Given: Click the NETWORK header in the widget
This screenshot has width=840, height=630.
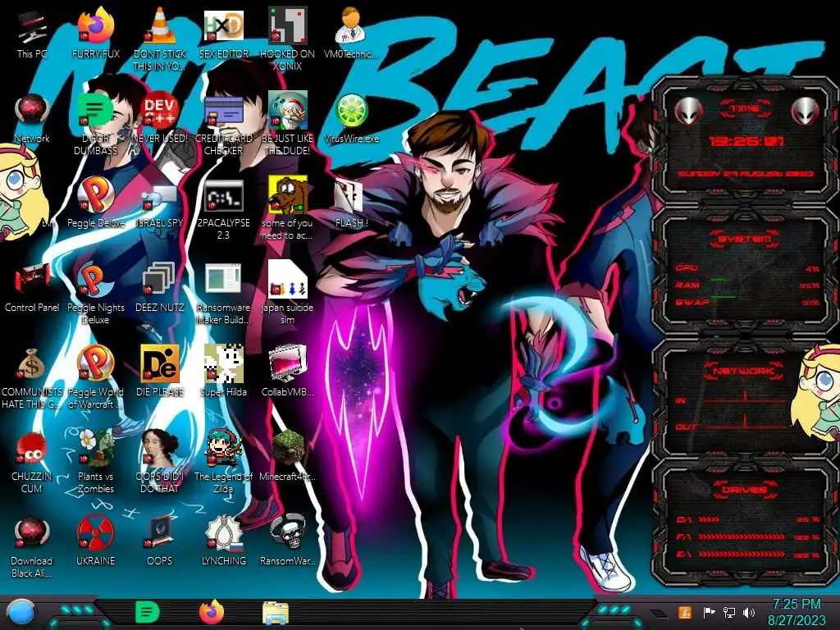Looking at the screenshot, I should click(x=743, y=371).
